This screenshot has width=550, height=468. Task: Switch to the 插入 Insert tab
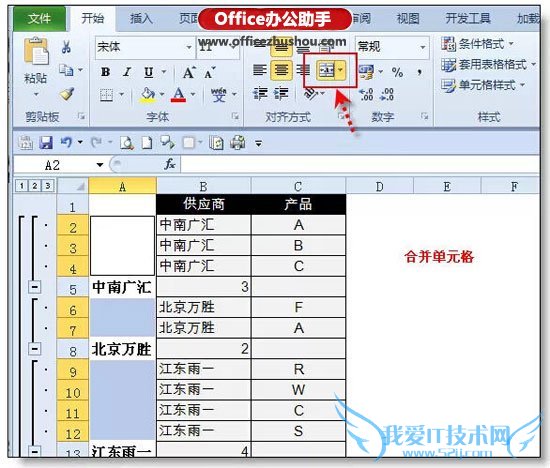pyautogui.click(x=141, y=18)
